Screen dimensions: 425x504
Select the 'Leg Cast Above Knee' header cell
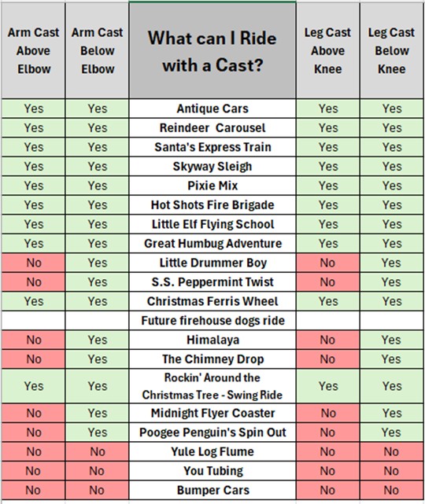[x=328, y=51]
